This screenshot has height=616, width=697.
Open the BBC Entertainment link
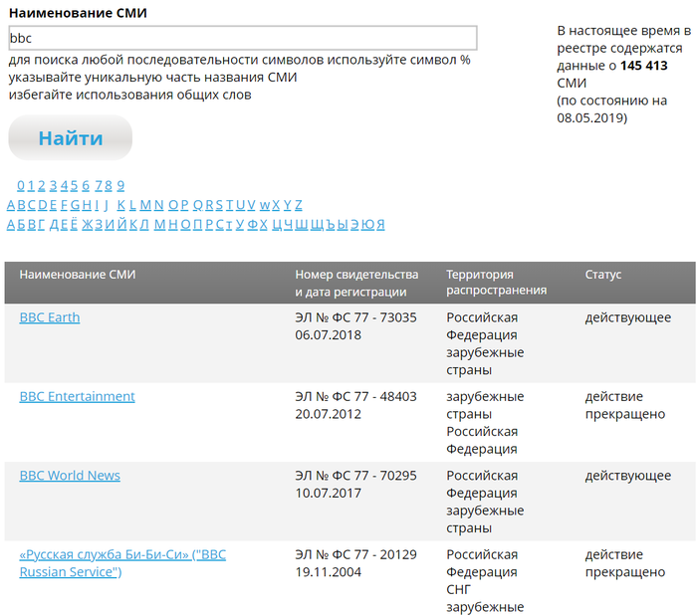click(77, 396)
